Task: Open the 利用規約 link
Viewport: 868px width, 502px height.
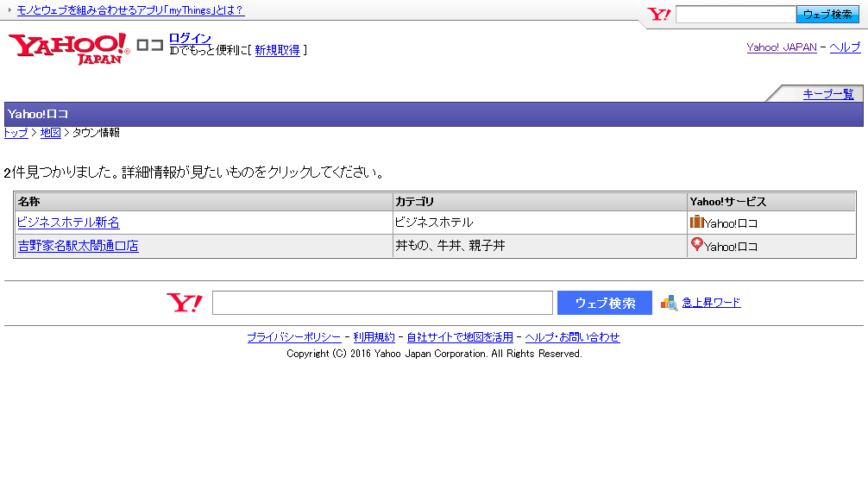Action: tap(374, 337)
